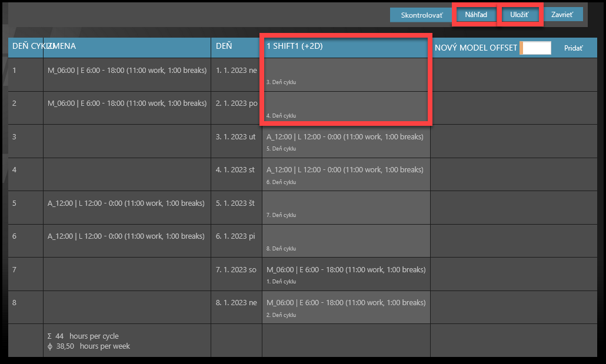
Task: Select SHIFT1 cell labeled 7. Deň cyklu
Action: pos(346,208)
